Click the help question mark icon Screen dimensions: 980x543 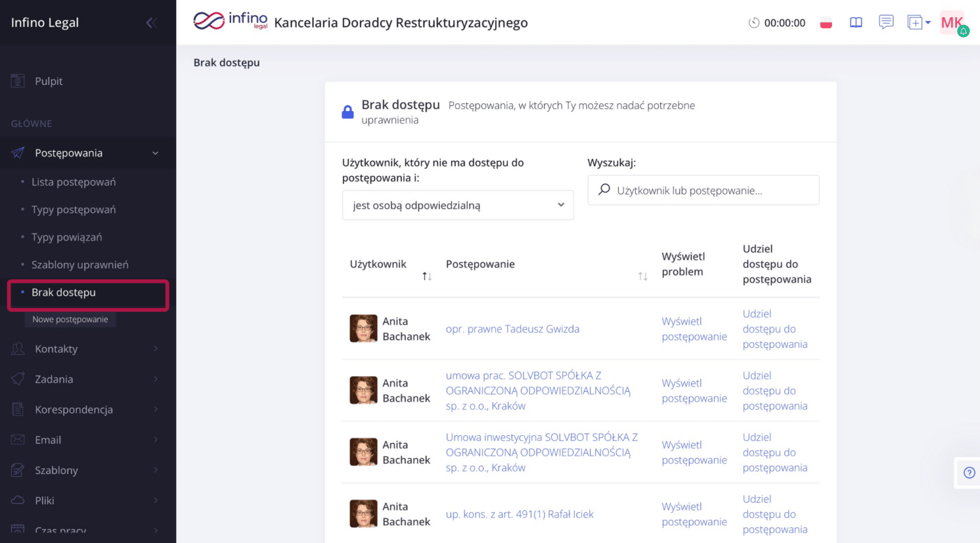click(x=969, y=473)
